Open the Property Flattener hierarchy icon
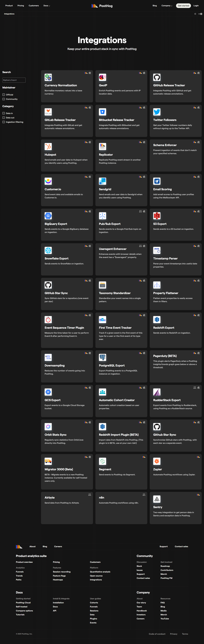The image size is (204, 644). click(x=157, y=285)
